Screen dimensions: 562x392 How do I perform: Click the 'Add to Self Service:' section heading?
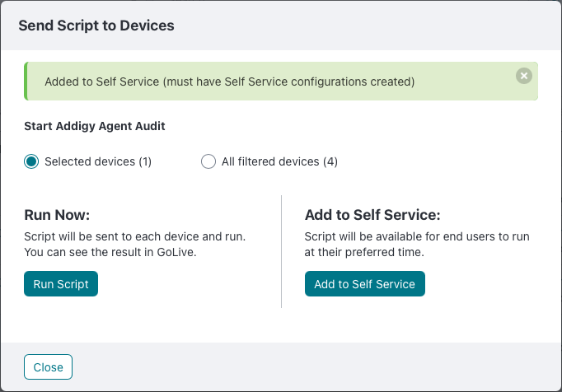click(x=372, y=215)
